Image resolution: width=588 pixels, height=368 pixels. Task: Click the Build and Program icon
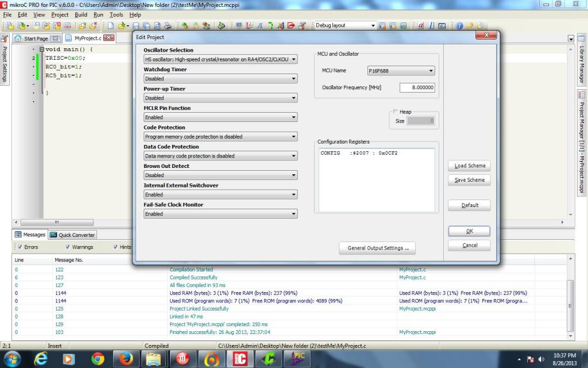pyautogui.click(x=206, y=25)
